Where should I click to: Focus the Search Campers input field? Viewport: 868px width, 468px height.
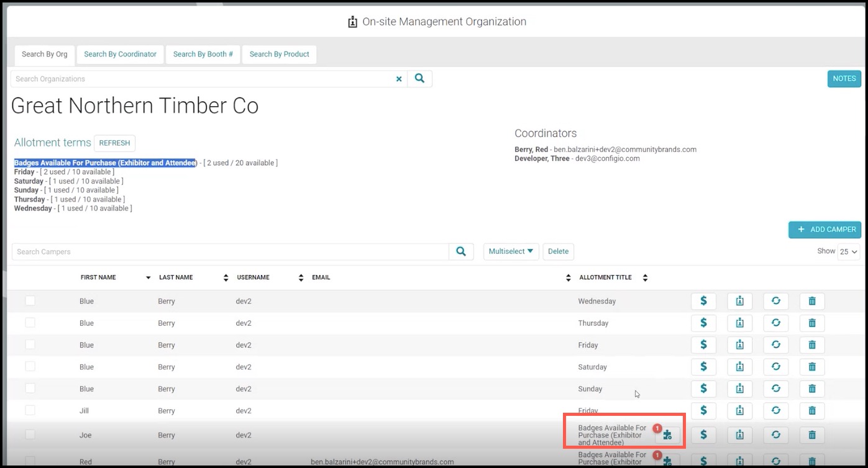231,251
